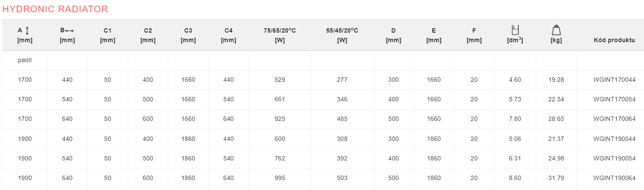
Task: Open product code WGINT190064
Action: pos(614,178)
